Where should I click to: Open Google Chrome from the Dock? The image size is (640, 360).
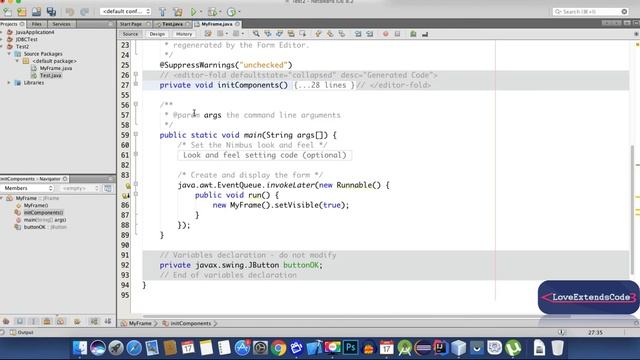[278, 348]
